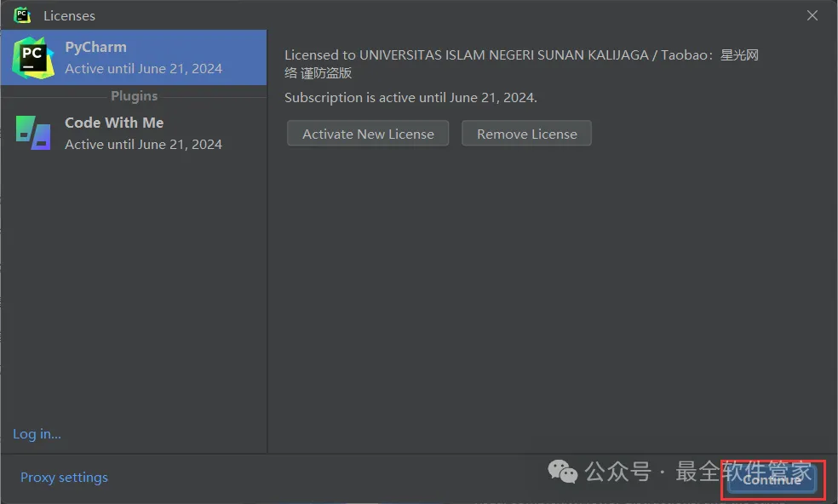
Task: Select the PyCharm license entry
Action: (x=134, y=58)
